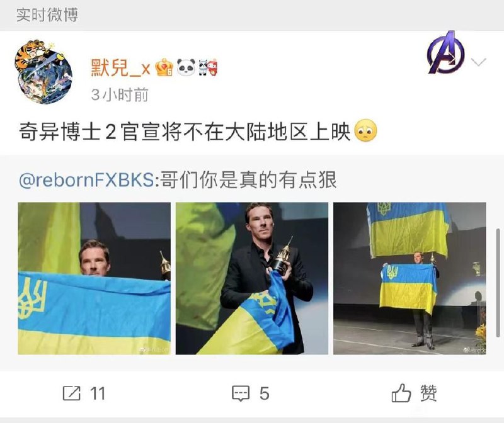This screenshot has height=423, width=504.
Task: Tap the panda badge icon
Action: click(x=186, y=67)
